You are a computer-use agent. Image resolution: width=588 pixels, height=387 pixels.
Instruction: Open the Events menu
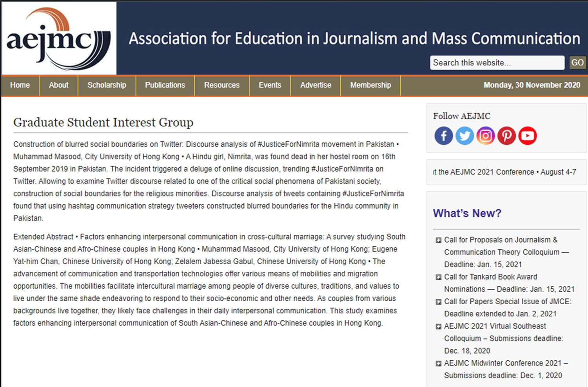(270, 85)
